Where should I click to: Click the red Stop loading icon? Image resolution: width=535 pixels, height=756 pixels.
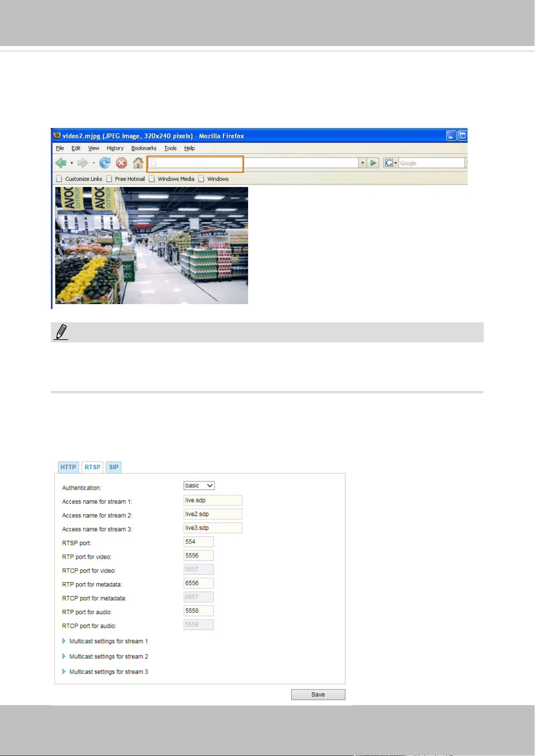(x=121, y=163)
